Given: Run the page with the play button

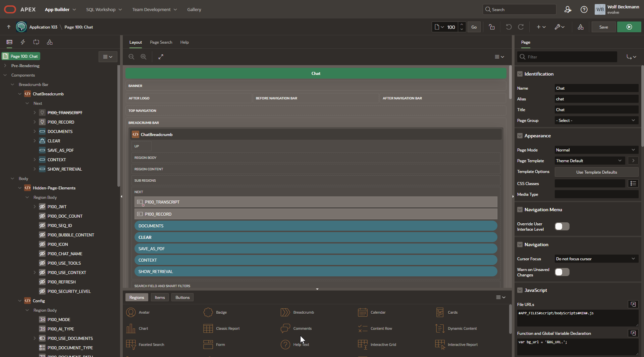Looking at the screenshot, I should 629,27.
